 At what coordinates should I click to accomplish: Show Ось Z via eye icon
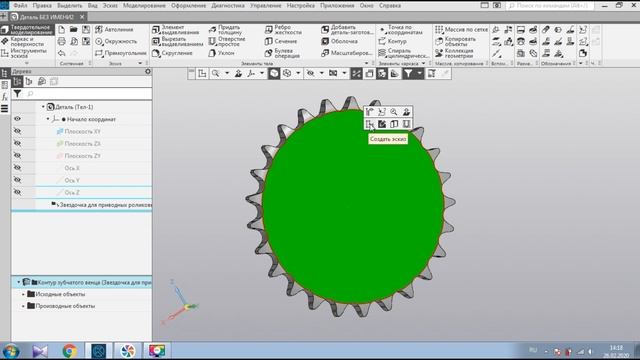pos(17,192)
